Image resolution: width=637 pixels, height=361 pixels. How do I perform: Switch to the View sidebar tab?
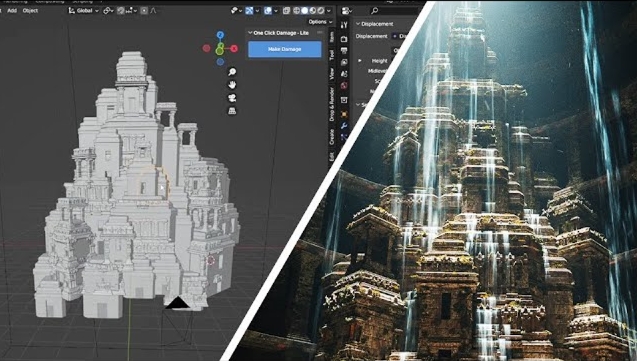click(332, 73)
